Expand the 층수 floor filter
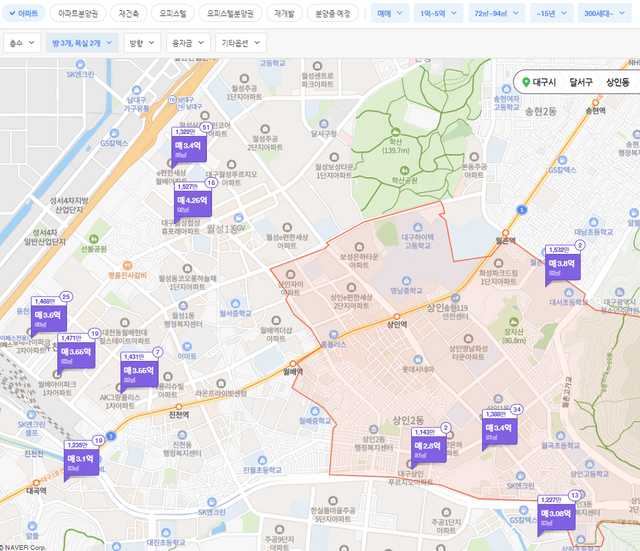640x551 pixels. (x=22, y=43)
